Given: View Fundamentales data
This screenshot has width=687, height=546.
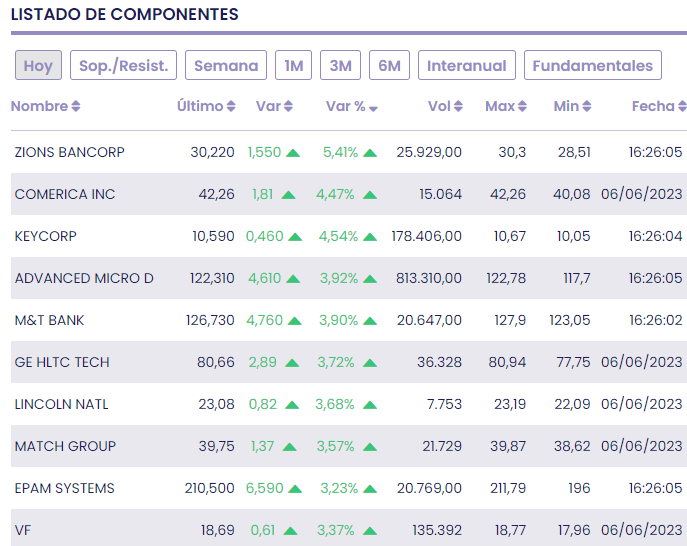Looking at the screenshot, I should click(x=593, y=66).
